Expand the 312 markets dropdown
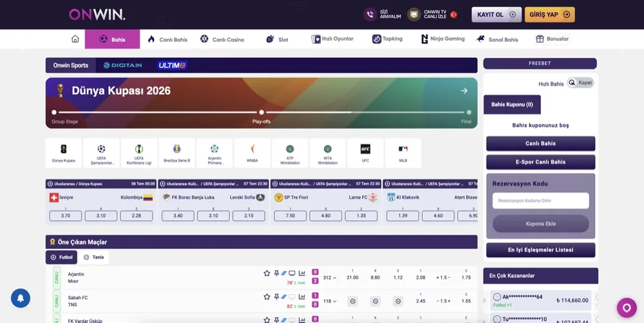 (x=330, y=278)
